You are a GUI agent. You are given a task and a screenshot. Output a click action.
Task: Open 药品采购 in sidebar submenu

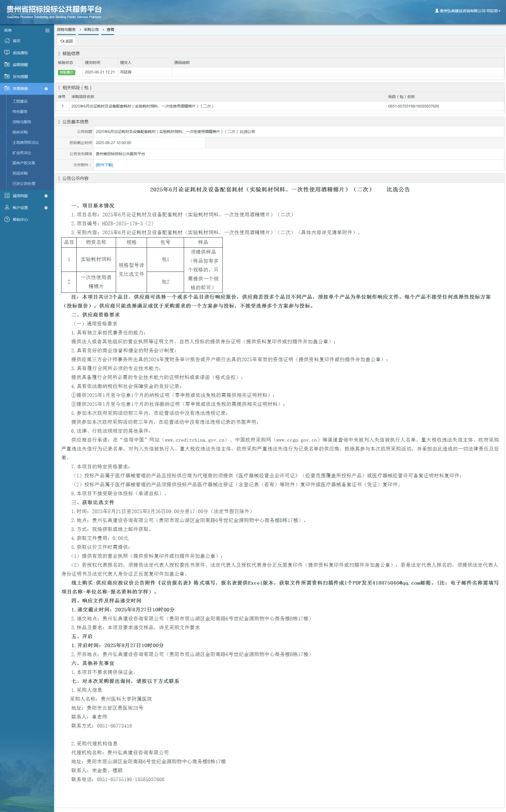20,173
